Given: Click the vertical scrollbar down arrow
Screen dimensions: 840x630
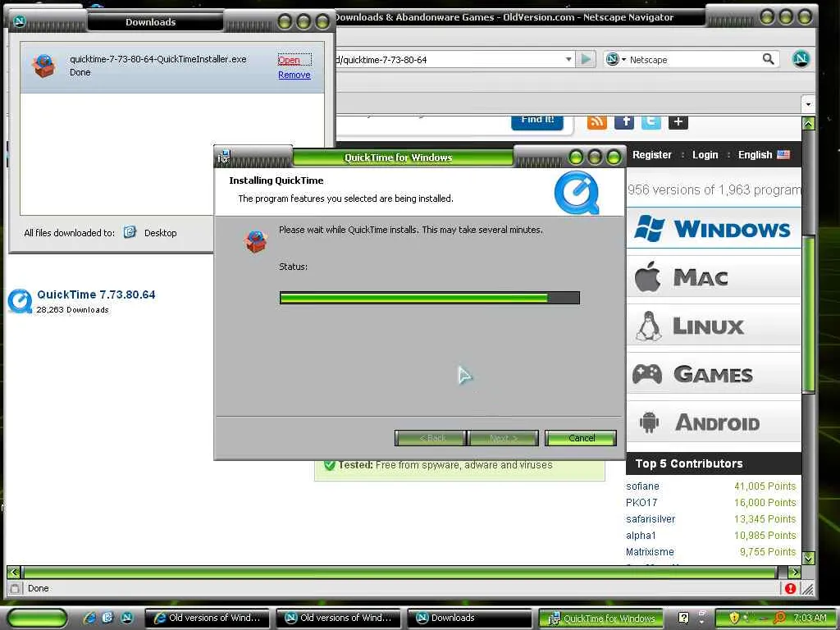Looking at the screenshot, I should coord(808,557).
